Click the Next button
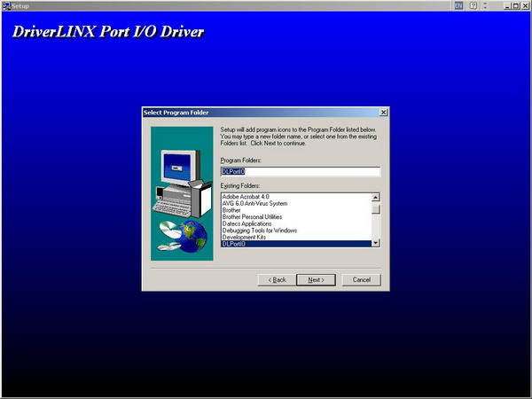Screen dimensions: 532x399 316,280
